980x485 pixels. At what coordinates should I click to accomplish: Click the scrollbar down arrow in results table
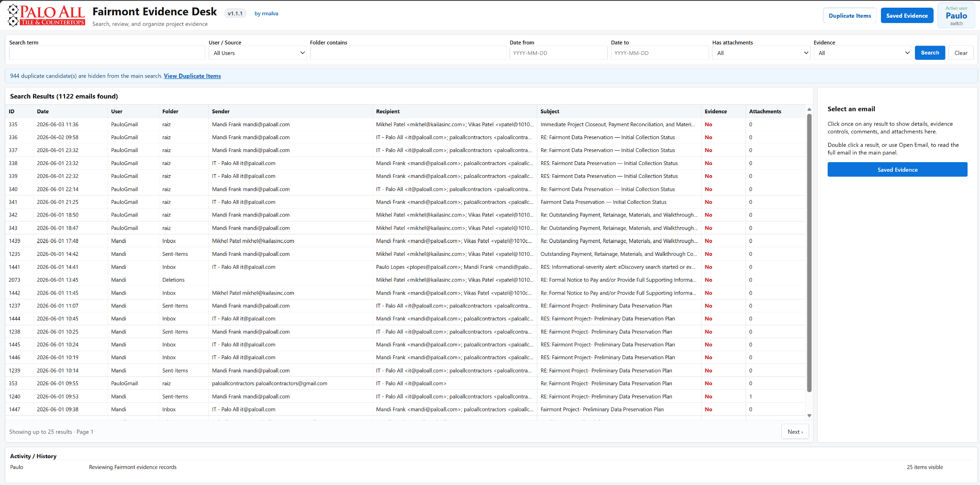pyautogui.click(x=809, y=416)
